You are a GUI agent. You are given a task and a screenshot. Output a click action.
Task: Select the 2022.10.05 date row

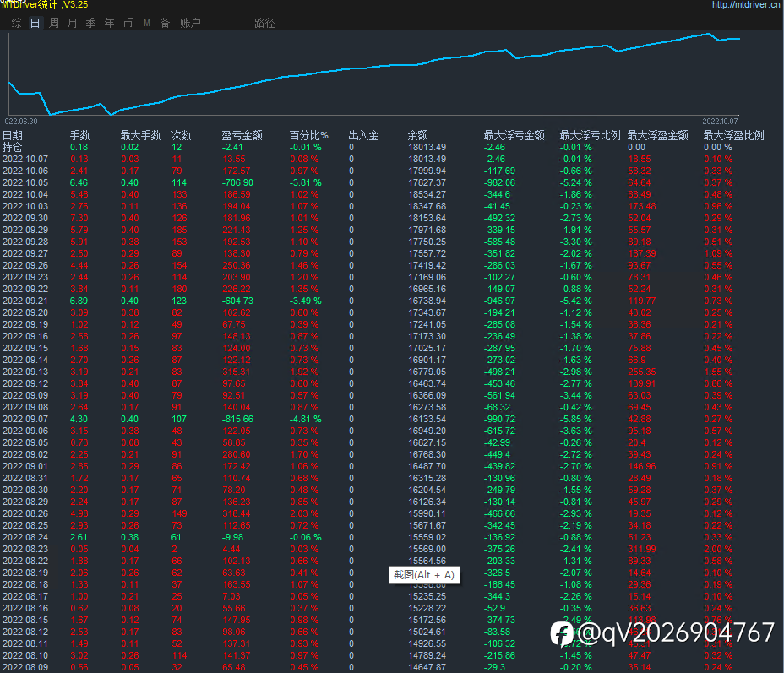click(x=25, y=183)
